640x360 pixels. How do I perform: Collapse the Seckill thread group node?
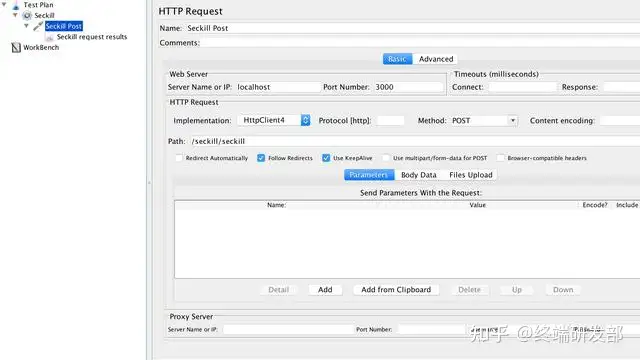coord(15,15)
